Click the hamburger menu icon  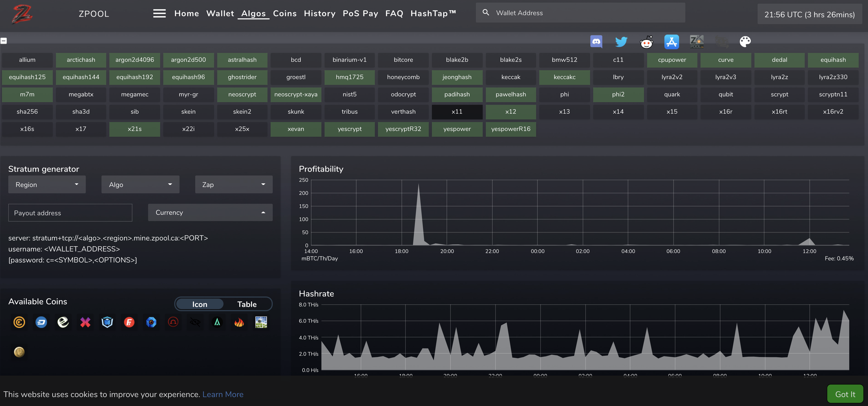point(159,14)
